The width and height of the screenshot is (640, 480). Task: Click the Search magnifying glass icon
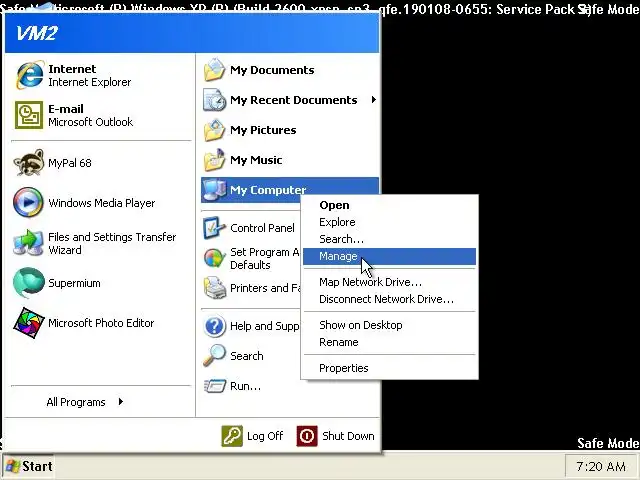(x=214, y=356)
